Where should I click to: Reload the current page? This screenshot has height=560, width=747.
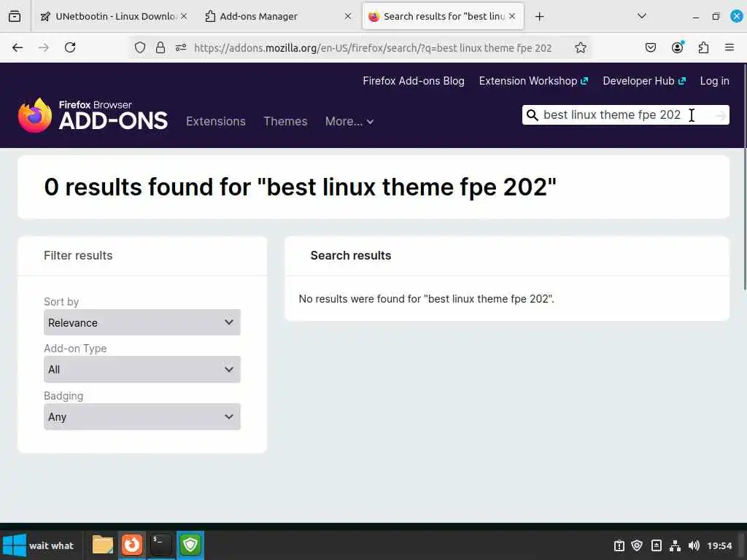70,47
